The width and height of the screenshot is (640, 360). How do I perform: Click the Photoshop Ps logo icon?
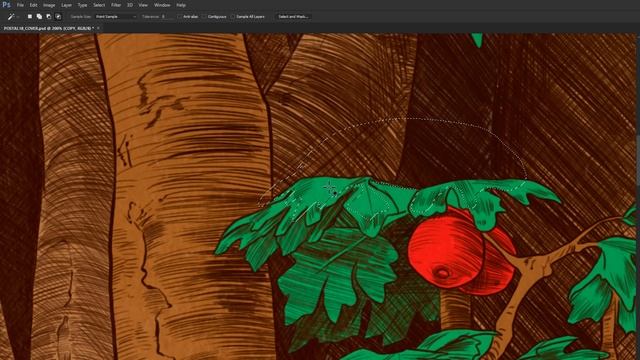tap(6, 5)
